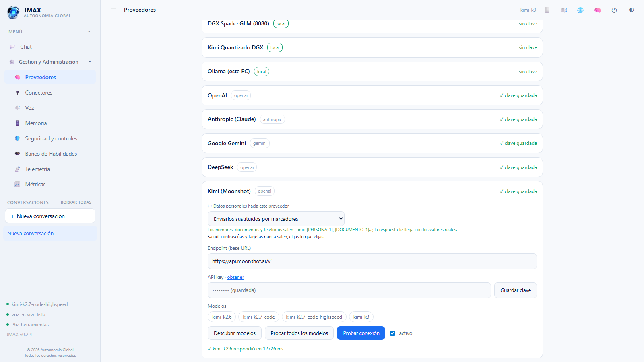Open Memoria section
This screenshot has height=362, width=644.
(x=50, y=123)
